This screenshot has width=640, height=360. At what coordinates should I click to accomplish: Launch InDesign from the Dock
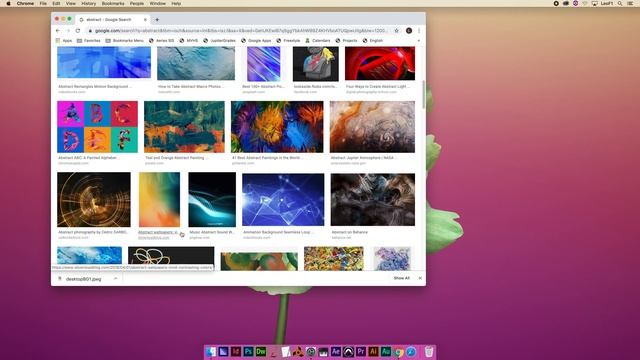coord(236,351)
